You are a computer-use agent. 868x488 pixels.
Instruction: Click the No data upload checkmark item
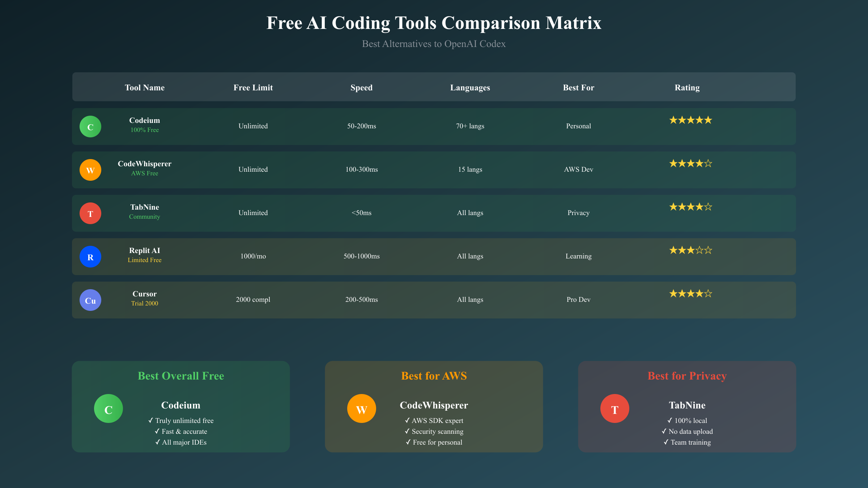(687, 432)
